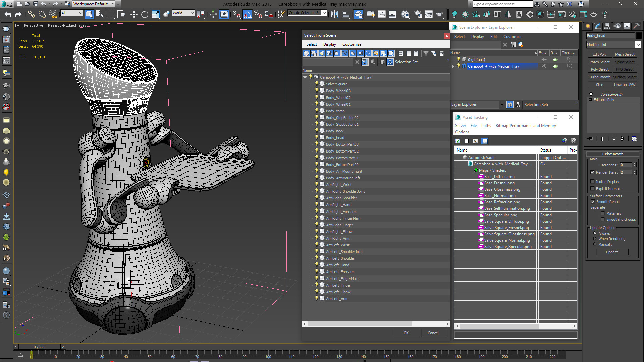This screenshot has height=362, width=644.
Task: Open Paths menu in Asset Tracking
Action: click(486, 126)
